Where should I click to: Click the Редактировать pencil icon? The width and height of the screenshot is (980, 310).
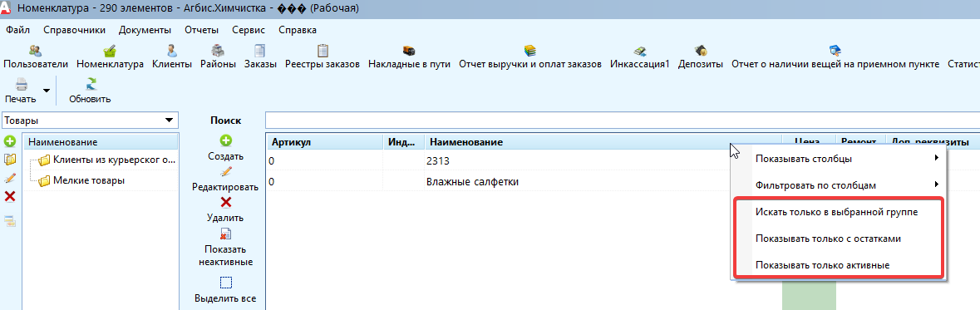[x=226, y=172]
